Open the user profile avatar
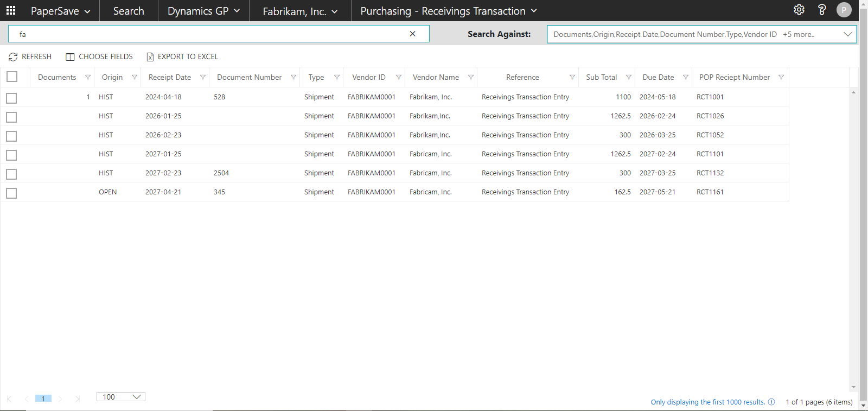 (x=844, y=10)
